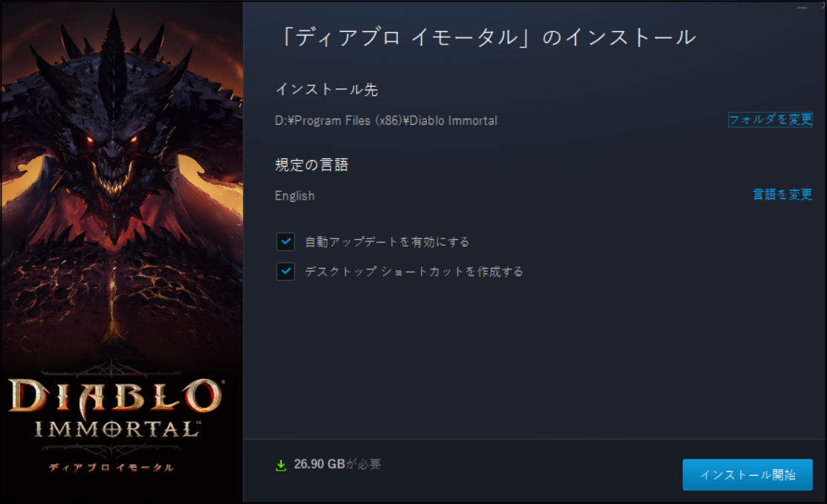Click the ディアブロ イモータル katakana subtitle

pos(111,468)
